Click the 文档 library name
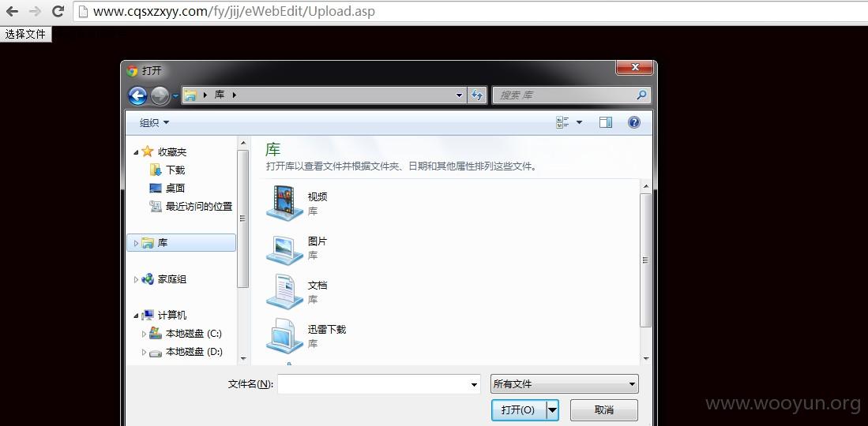The image size is (868, 426). [318, 286]
